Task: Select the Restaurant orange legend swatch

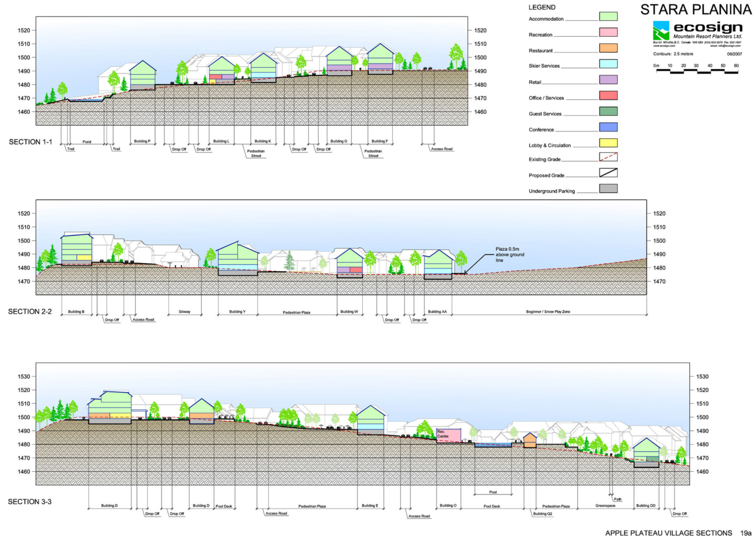Action: pyautogui.click(x=608, y=48)
